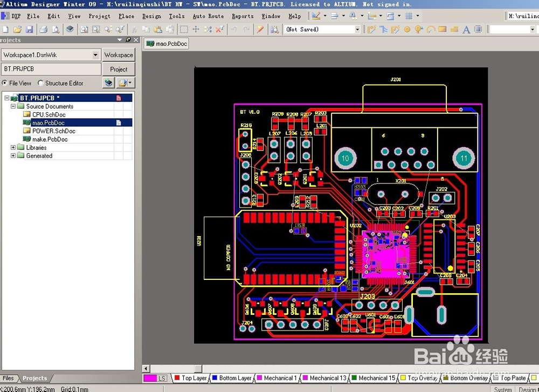Select the Place Pad tool
539x392 pixels.
[407, 30]
